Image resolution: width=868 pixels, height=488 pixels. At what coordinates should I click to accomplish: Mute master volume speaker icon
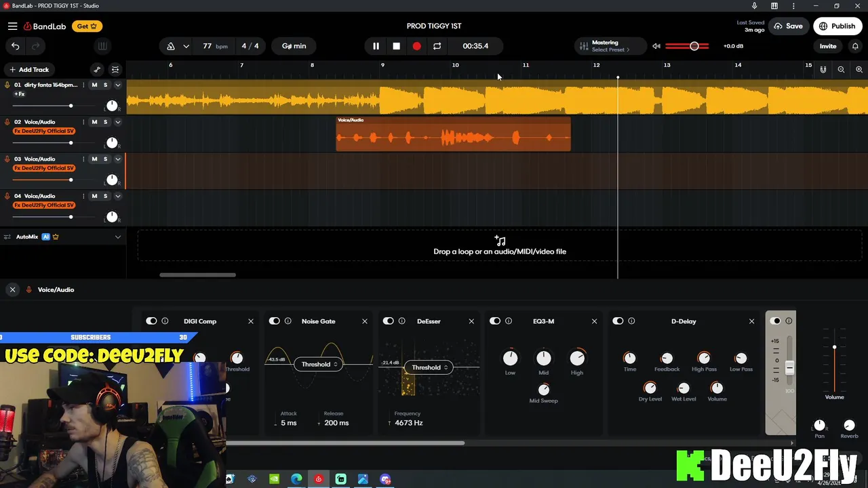point(656,46)
